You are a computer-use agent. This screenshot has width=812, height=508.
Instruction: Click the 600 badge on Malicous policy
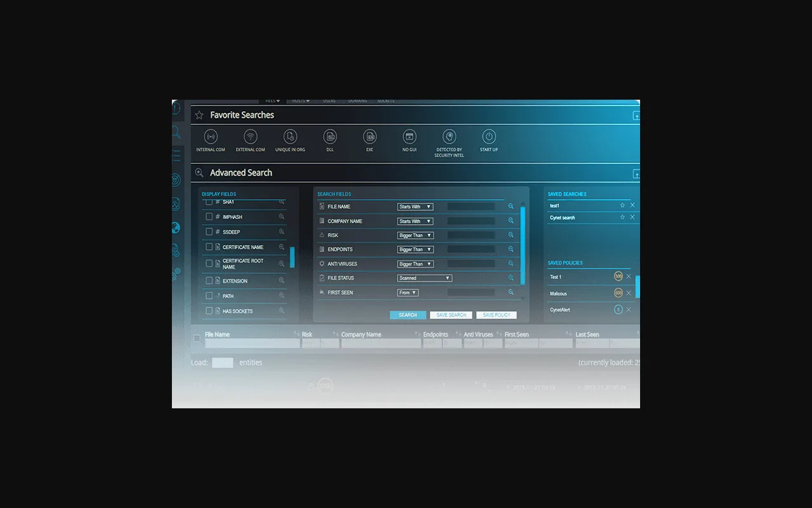[x=619, y=293]
